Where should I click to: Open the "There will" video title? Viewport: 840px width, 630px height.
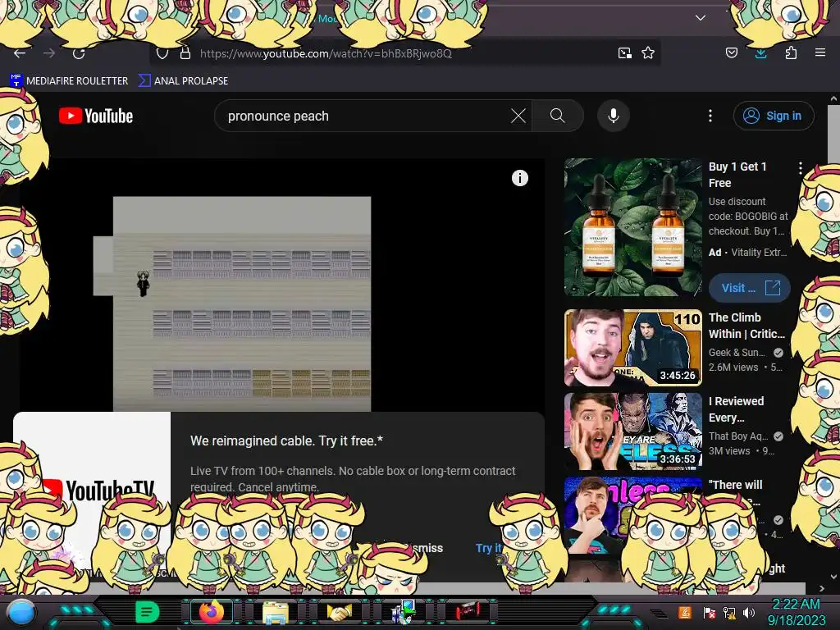coord(735,485)
